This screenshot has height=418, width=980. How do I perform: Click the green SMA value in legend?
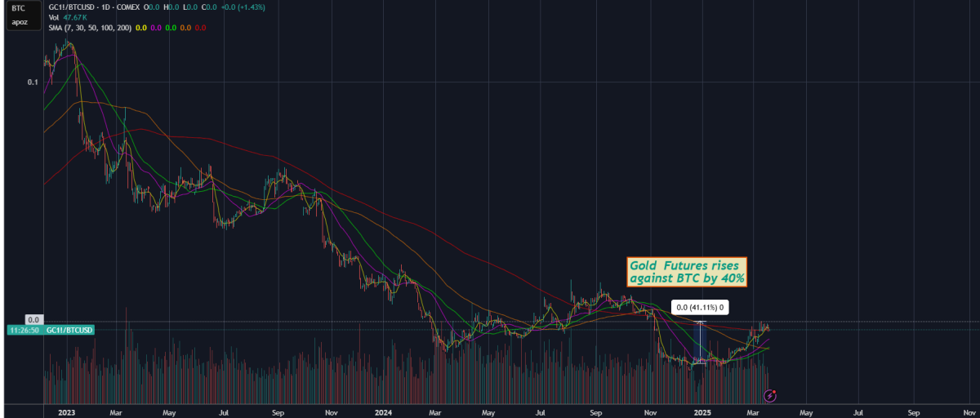coord(170,28)
